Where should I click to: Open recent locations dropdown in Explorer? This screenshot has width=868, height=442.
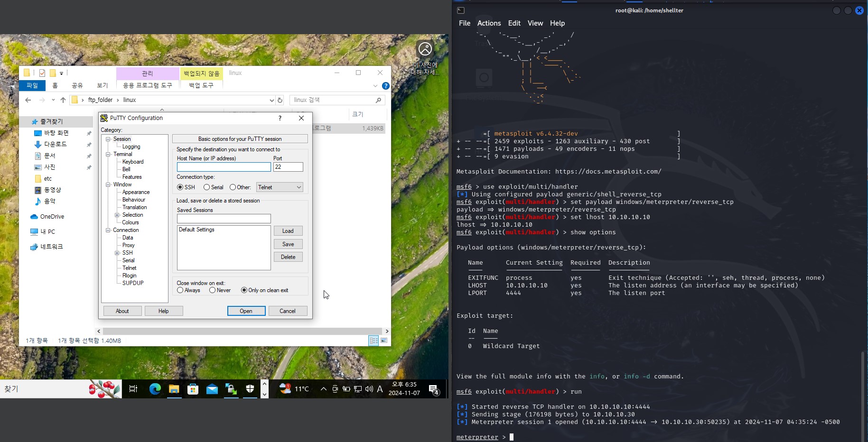point(53,100)
